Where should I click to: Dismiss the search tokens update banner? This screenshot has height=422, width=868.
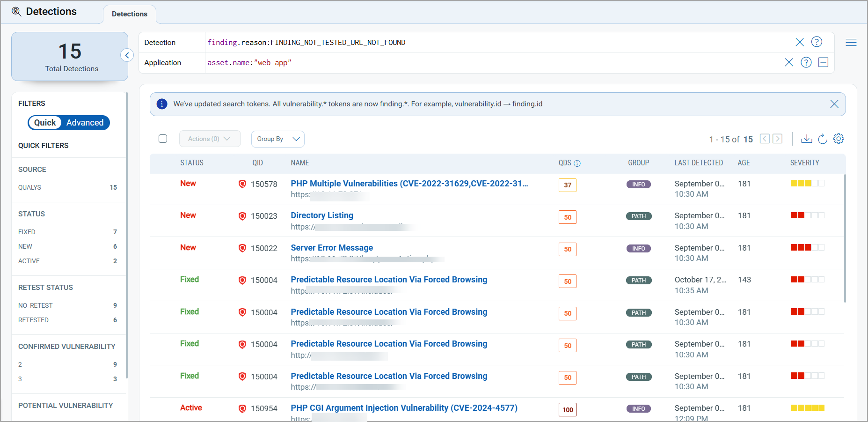[x=834, y=104]
